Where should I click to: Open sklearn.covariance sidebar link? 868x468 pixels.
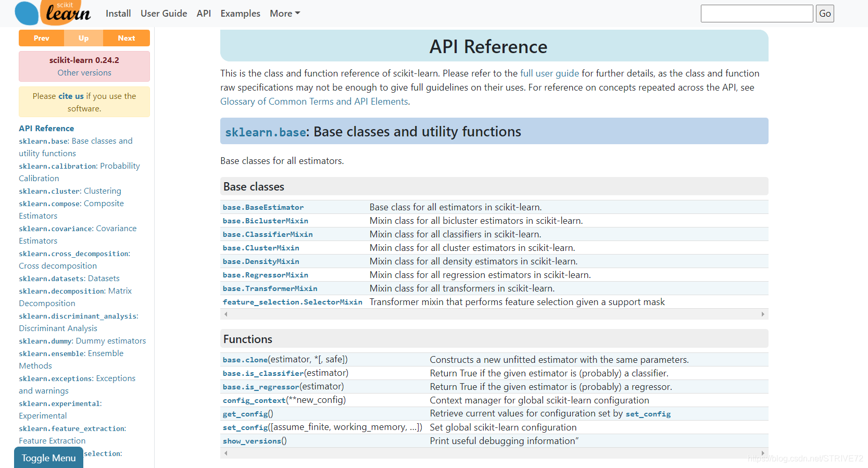[78, 234]
